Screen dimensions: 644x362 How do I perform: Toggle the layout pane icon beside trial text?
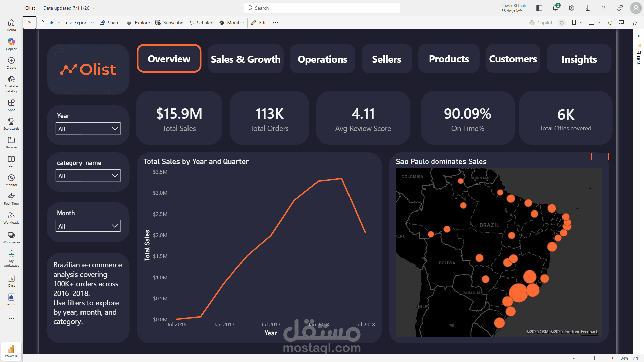point(539,8)
